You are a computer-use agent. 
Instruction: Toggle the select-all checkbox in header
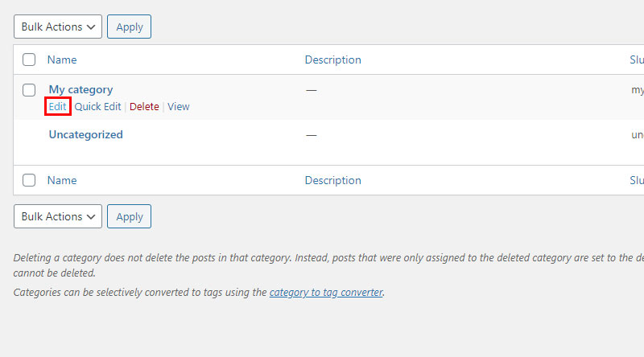[29, 59]
